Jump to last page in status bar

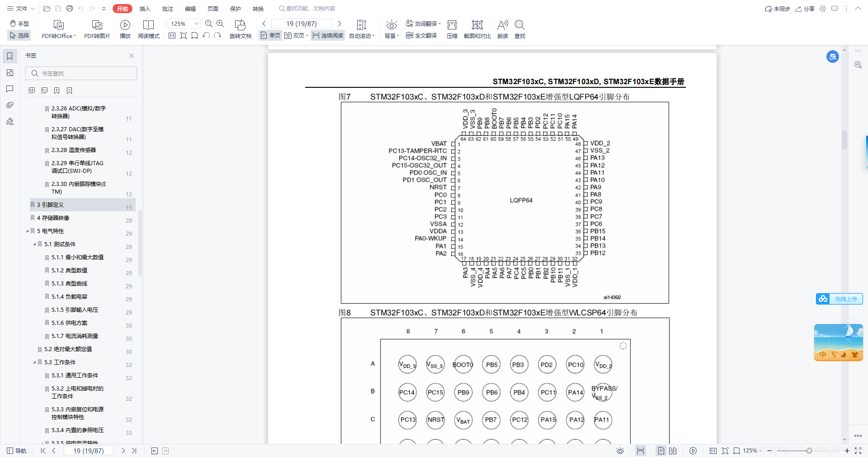click(134, 451)
